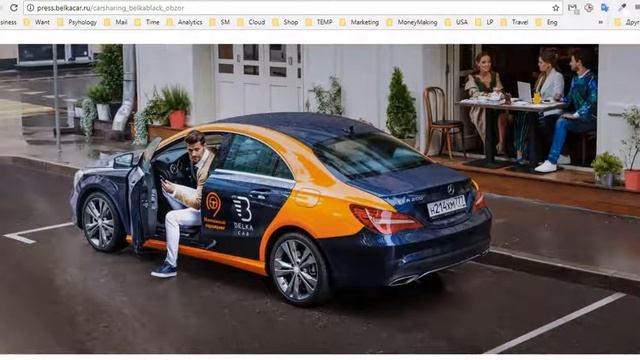
Task: Open the LP bookmarks folder
Action: pos(484,22)
